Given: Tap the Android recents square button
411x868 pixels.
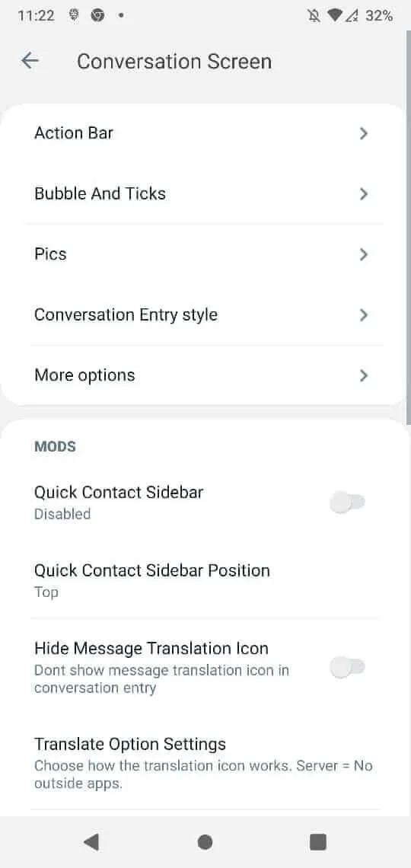Looking at the screenshot, I should pyautogui.click(x=318, y=842).
